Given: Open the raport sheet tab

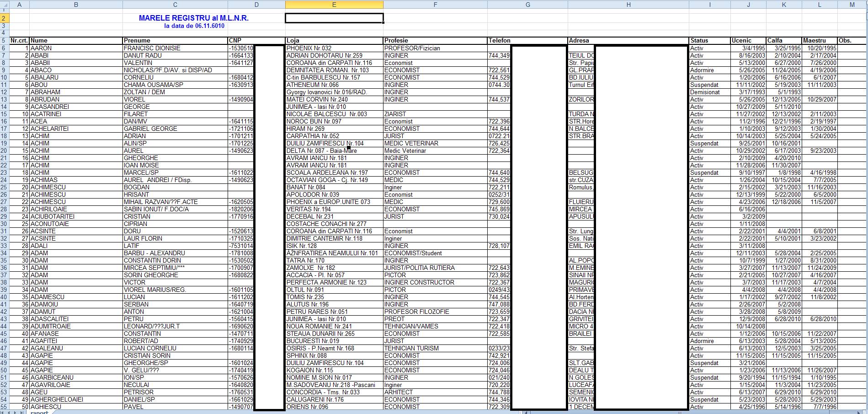Looking at the screenshot, I should pyautogui.click(x=39, y=412).
